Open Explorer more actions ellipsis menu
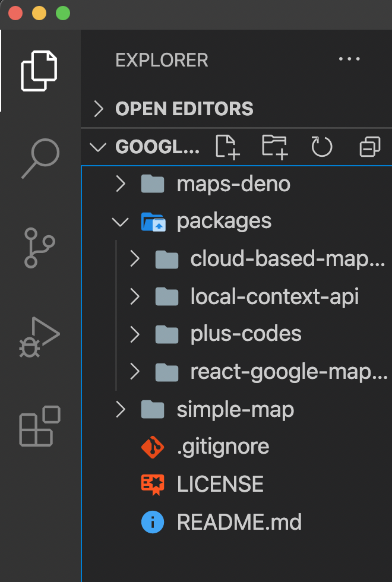 click(349, 59)
